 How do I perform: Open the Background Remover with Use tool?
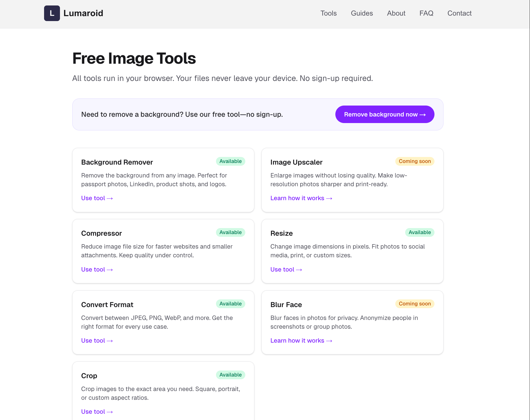[x=93, y=198]
